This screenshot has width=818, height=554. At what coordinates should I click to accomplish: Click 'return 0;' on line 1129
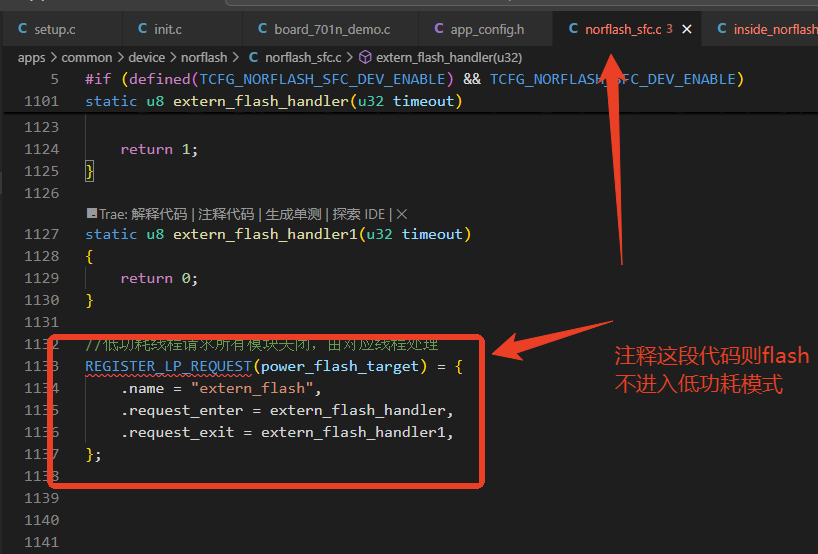tap(159, 279)
